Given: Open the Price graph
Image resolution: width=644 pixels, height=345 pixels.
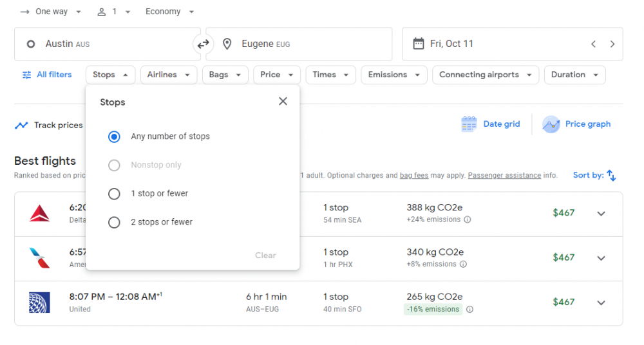Looking at the screenshot, I should [576, 124].
